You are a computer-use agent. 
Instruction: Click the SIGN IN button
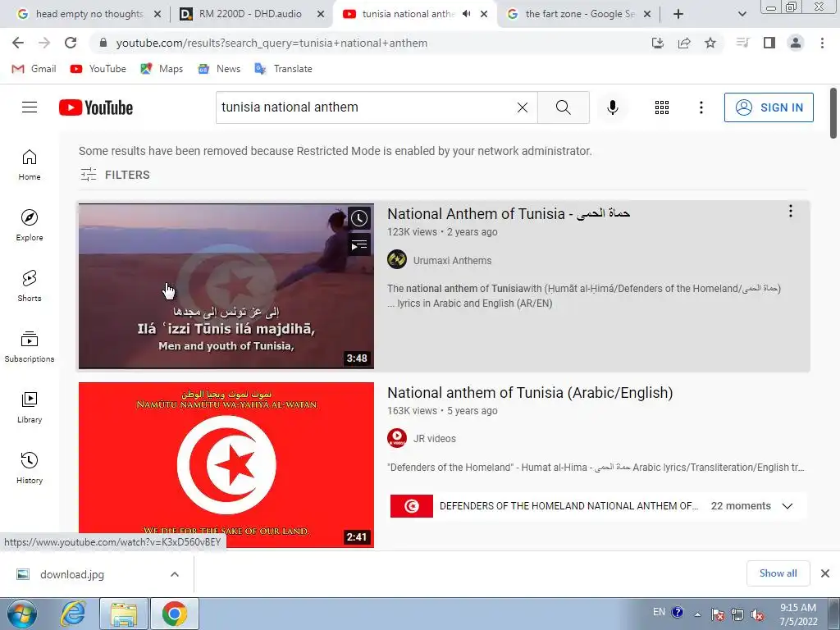click(x=769, y=107)
